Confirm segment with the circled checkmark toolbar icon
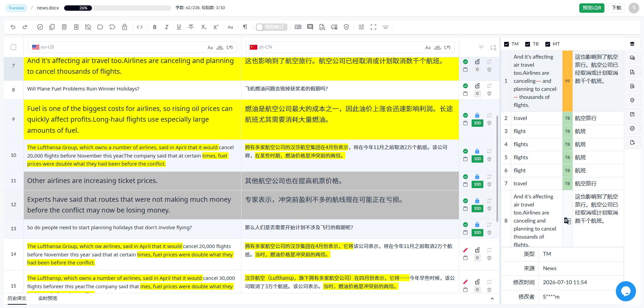 [x=40, y=27]
